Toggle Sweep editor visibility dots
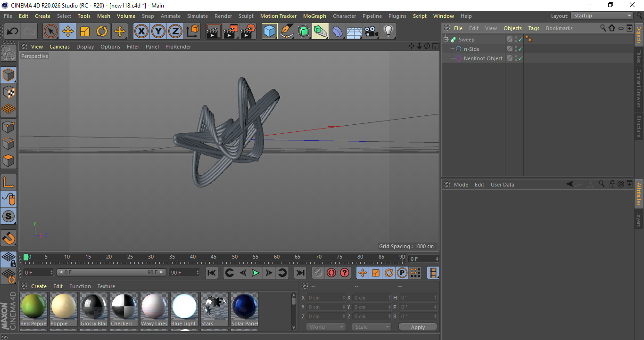This screenshot has height=340, width=644. click(x=516, y=40)
